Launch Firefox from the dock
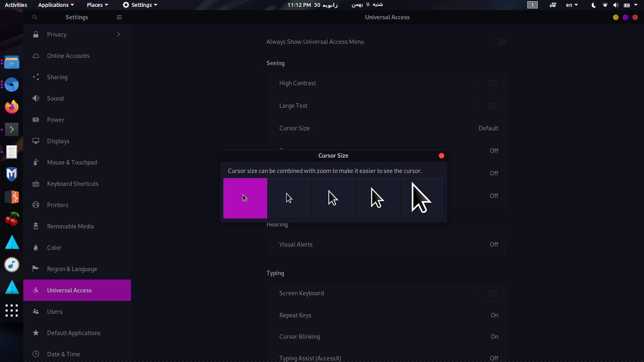 pos(12,107)
